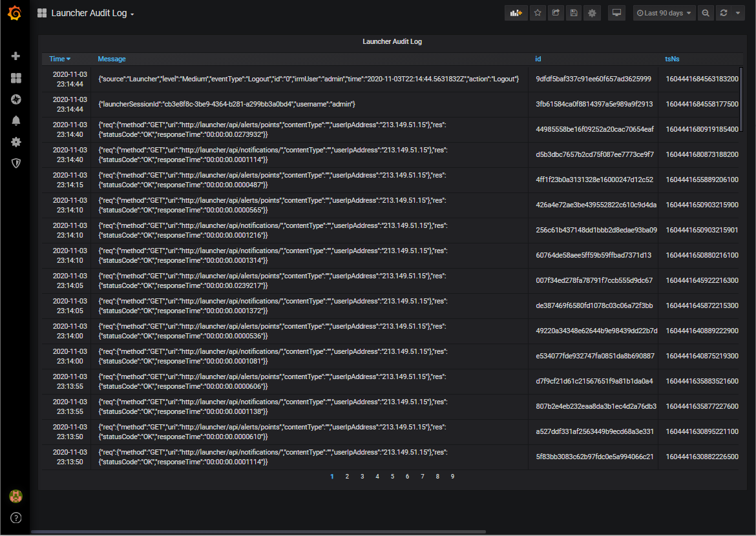The height and width of the screenshot is (536, 756).
Task: Zoom out time range magnifier icon
Action: point(706,13)
